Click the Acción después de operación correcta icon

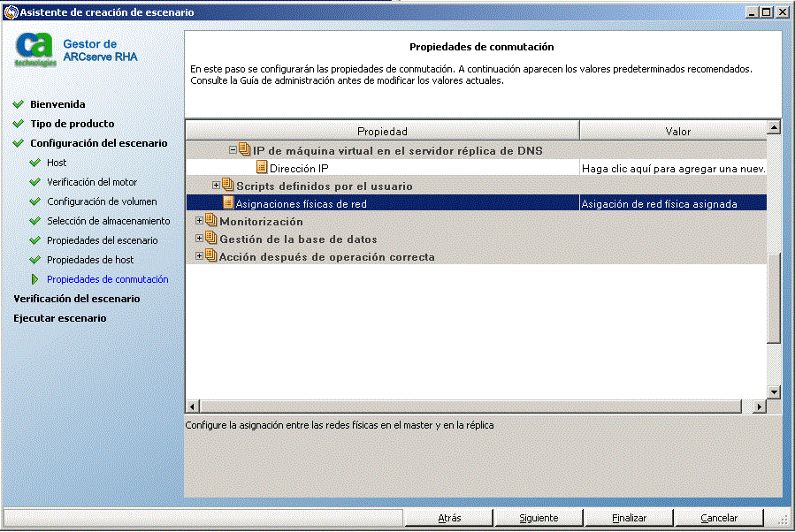click(210, 256)
